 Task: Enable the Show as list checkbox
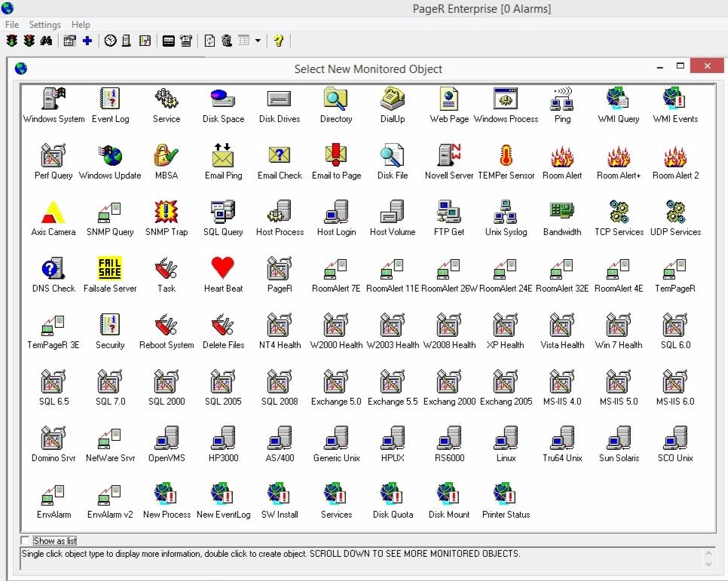[25, 540]
